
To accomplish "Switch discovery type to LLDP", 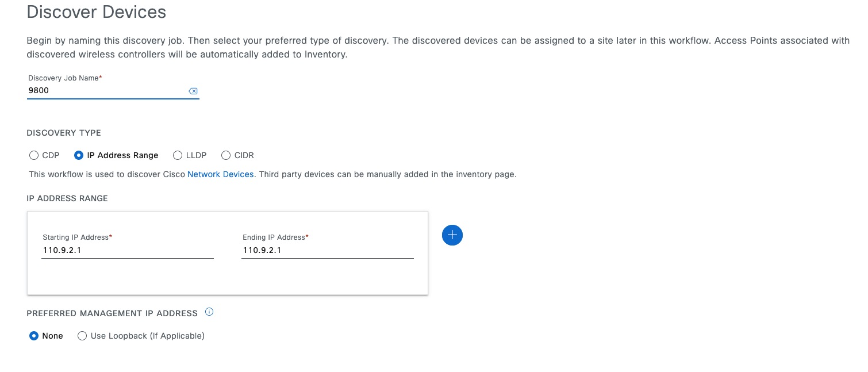I will coord(178,155).
